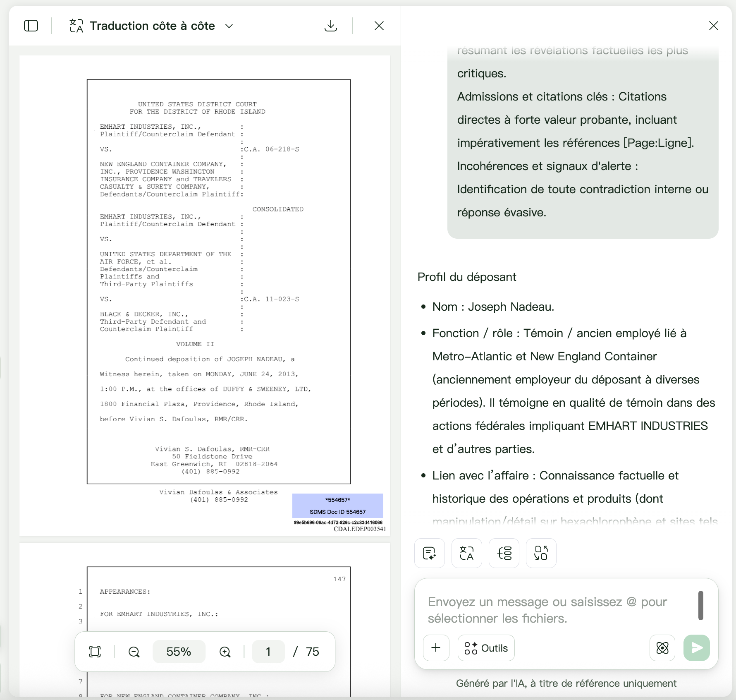Click the 'APPEARANCES:' line on page 147
This screenshot has height=700, width=736.
(x=125, y=592)
